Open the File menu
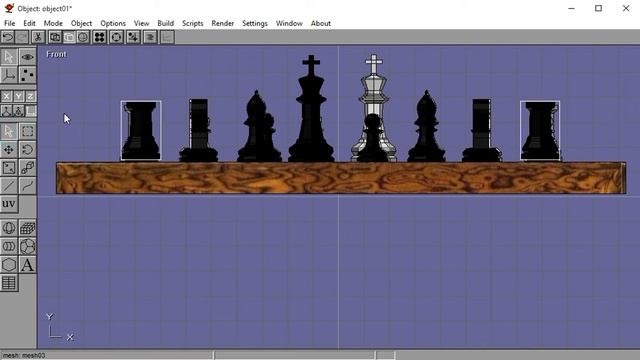 tap(9, 23)
